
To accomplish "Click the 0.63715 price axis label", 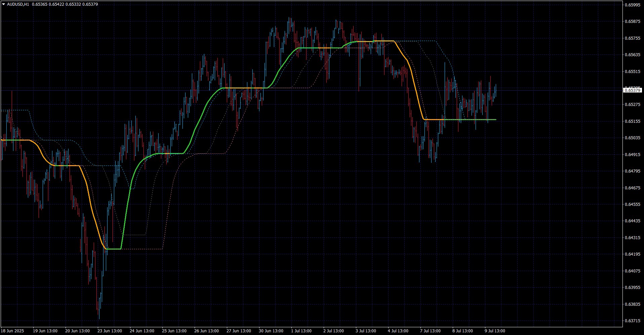I will pos(632,321).
